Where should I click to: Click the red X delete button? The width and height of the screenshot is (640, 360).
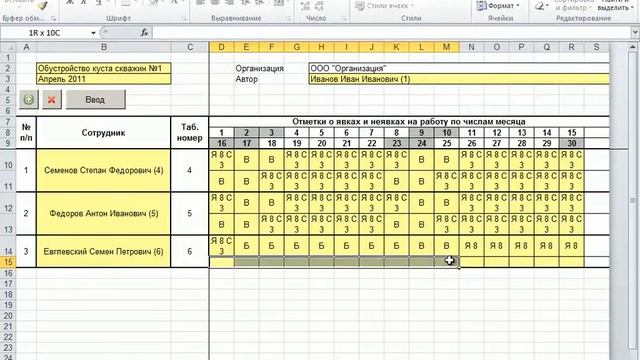point(52,99)
